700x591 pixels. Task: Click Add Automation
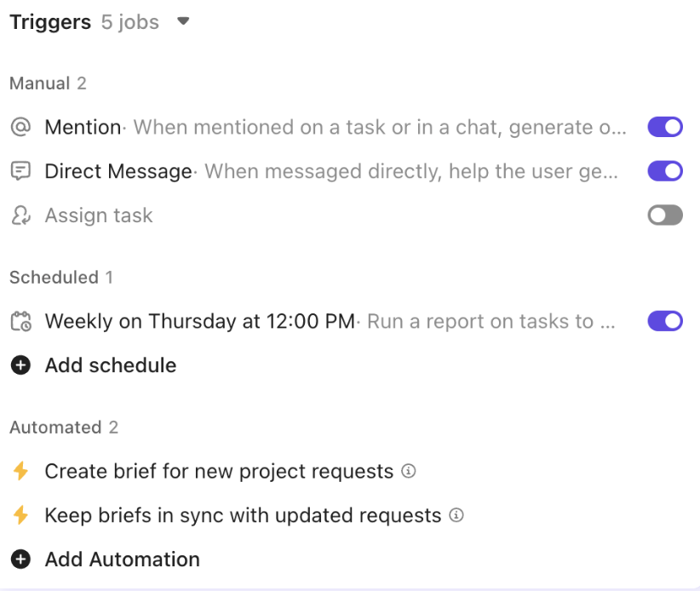(x=123, y=559)
